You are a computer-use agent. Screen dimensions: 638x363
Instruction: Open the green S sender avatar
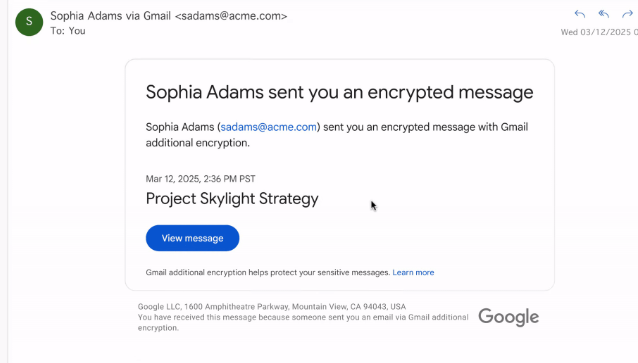[29, 22]
